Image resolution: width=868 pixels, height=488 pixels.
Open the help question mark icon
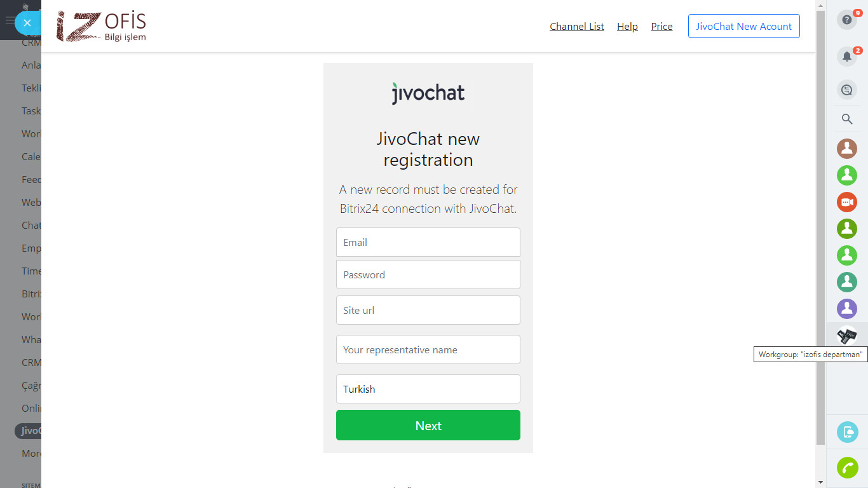click(846, 20)
